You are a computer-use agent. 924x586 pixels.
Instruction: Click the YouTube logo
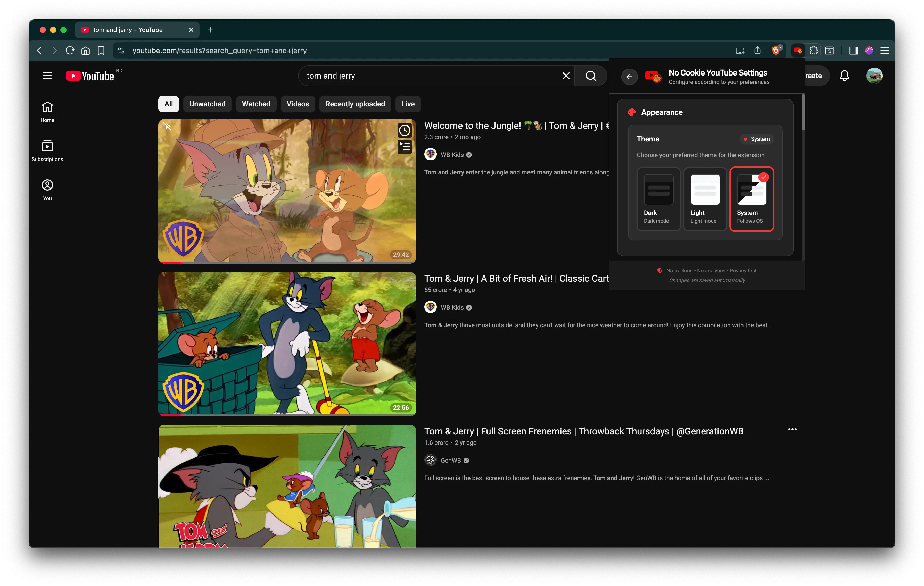pyautogui.click(x=90, y=76)
